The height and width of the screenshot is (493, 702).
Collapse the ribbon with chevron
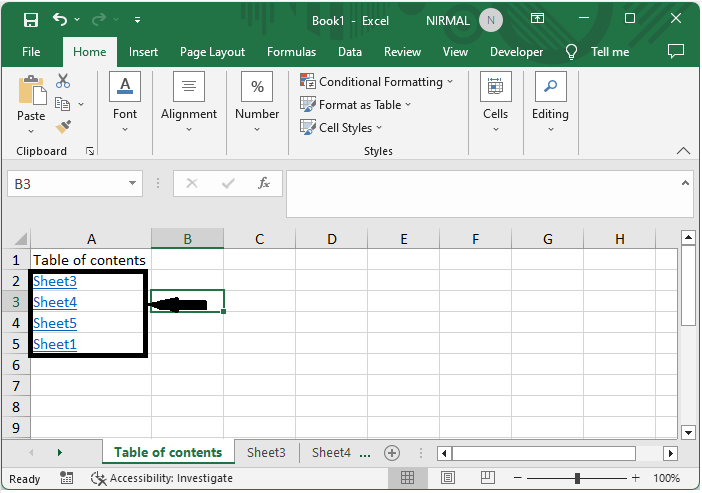coord(683,151)
